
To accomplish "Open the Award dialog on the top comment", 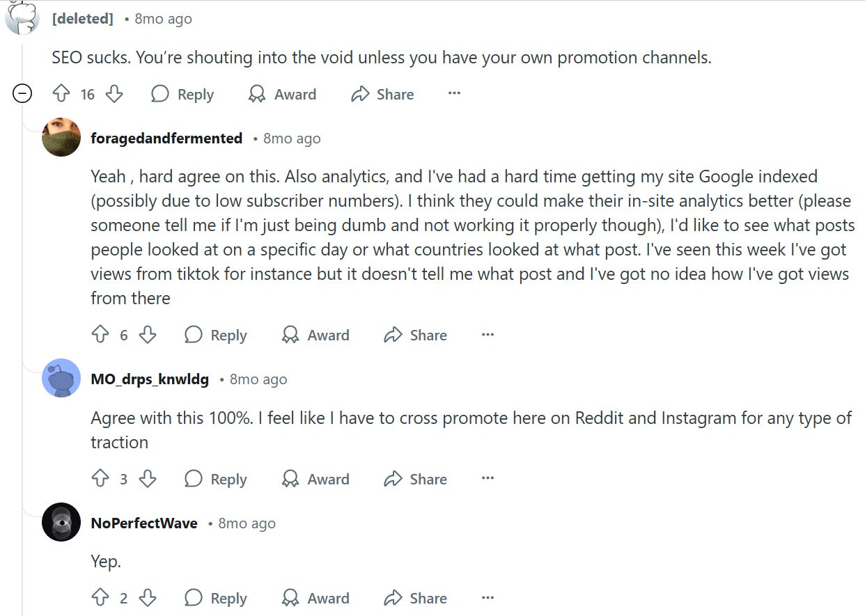I will [x=281, y=94].
